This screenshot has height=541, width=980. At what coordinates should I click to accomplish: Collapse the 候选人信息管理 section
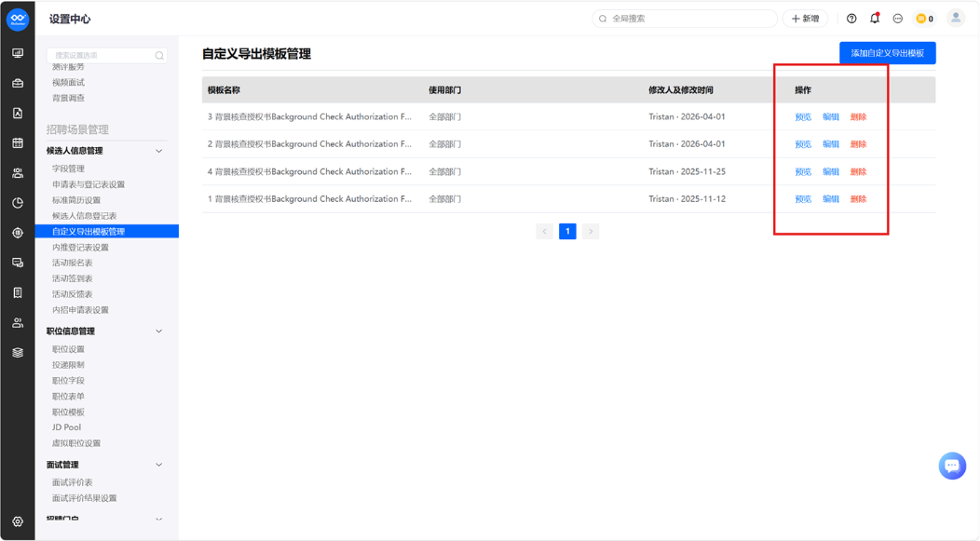coord(158,151)
